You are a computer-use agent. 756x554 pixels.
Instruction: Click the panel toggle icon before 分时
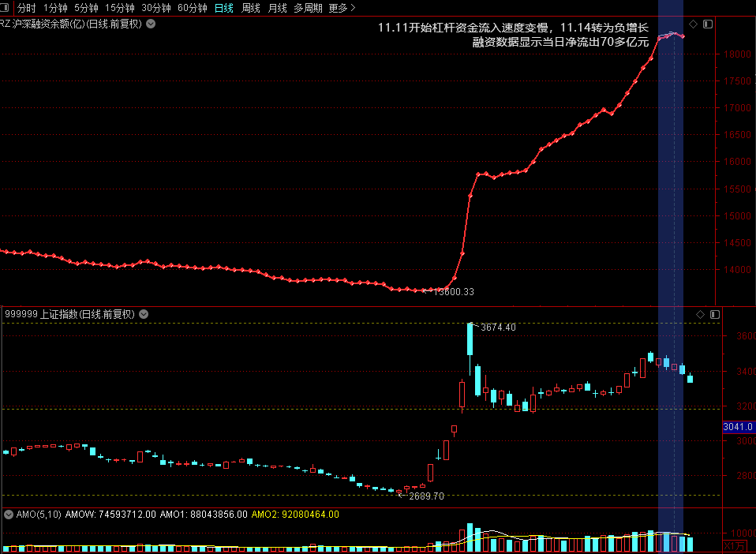click(6, 8)
